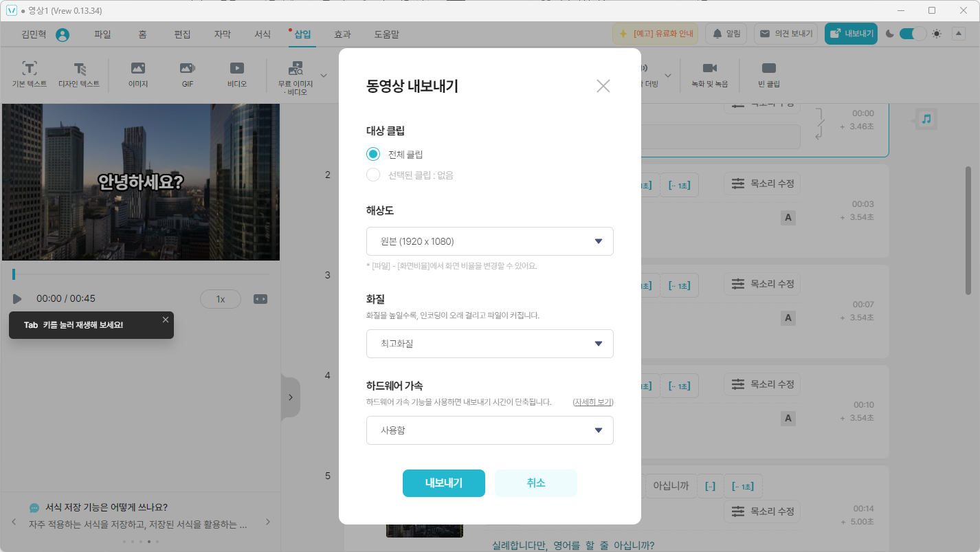This screenshot has width=980, height=552.
Task: Open the 도움말 menu tab
Action: tap(386, 34)
